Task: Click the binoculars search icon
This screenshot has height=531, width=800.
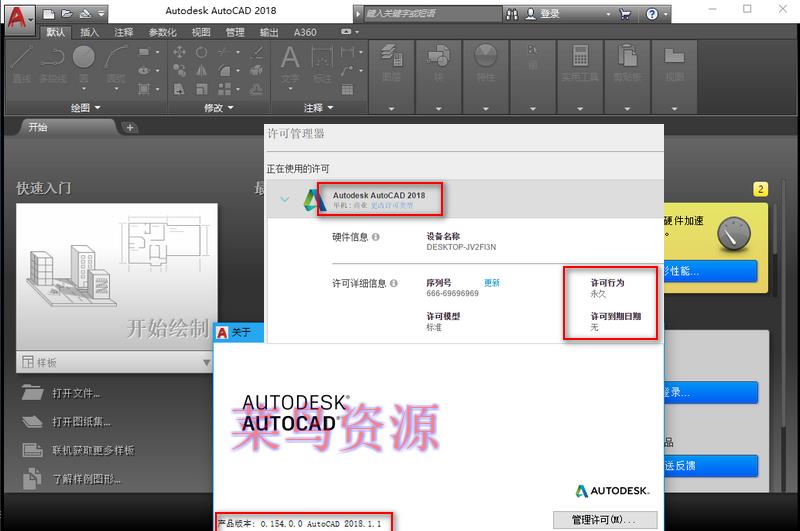Action: click(512, 14)
